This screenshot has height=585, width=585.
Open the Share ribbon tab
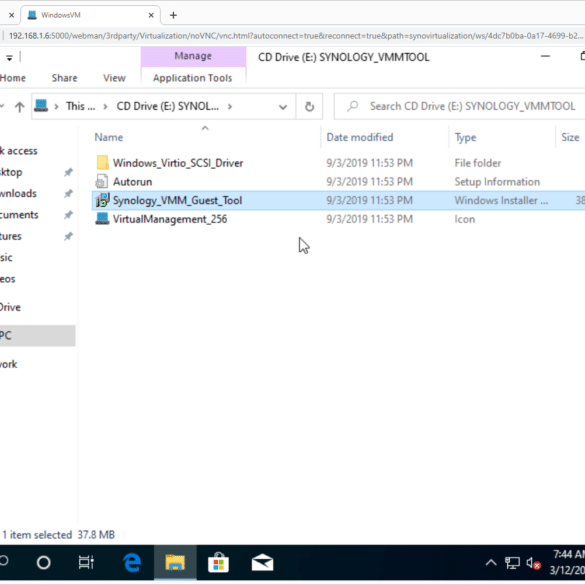65,78
